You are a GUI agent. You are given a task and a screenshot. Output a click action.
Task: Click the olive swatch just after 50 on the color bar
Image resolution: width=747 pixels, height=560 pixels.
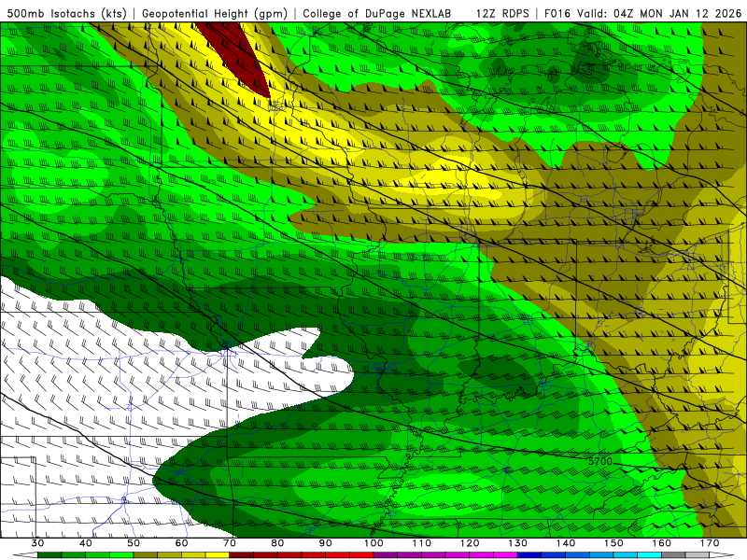(146, 555)
